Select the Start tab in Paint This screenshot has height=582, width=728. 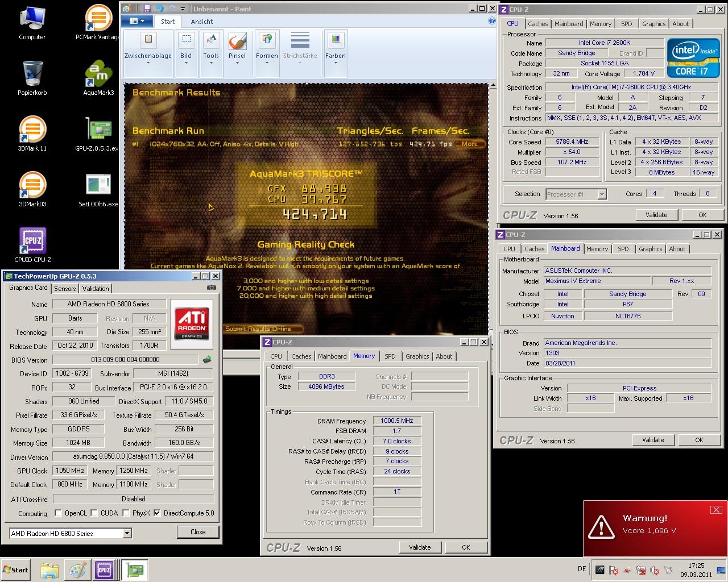168,22
